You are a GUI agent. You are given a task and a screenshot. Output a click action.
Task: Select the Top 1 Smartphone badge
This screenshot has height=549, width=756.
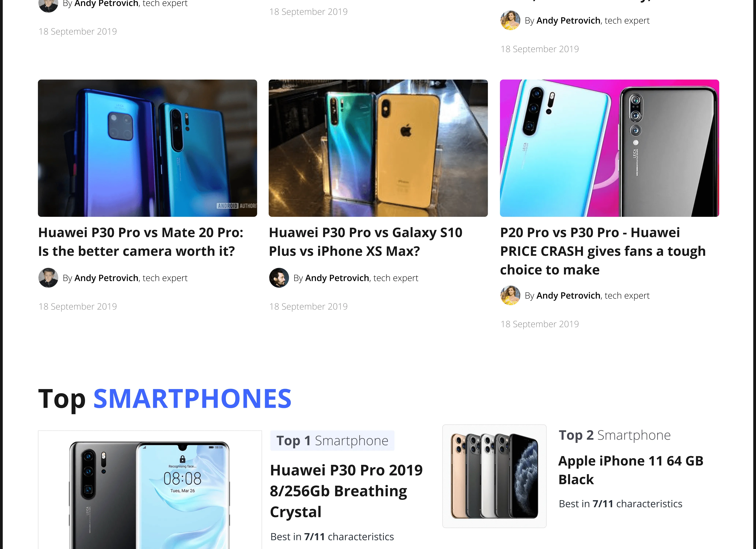pyautogui.click(x=332, y=440)
